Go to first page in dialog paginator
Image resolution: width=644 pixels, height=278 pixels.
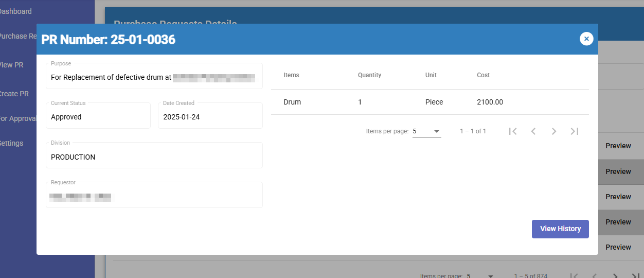[x=513, y=131]
